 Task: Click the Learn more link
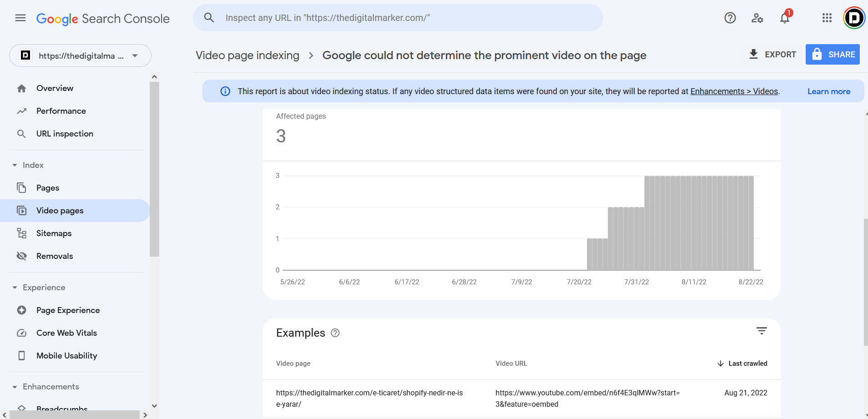(x=828, y=91)
